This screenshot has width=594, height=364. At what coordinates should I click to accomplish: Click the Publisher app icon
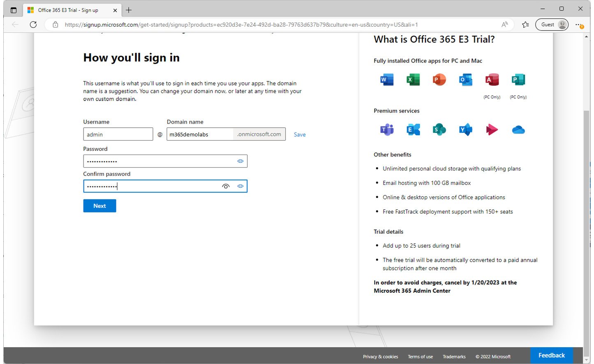(518, 80)
